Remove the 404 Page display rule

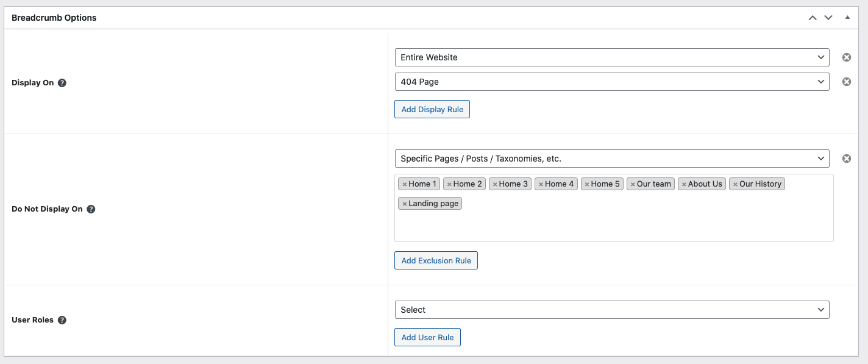847,82
